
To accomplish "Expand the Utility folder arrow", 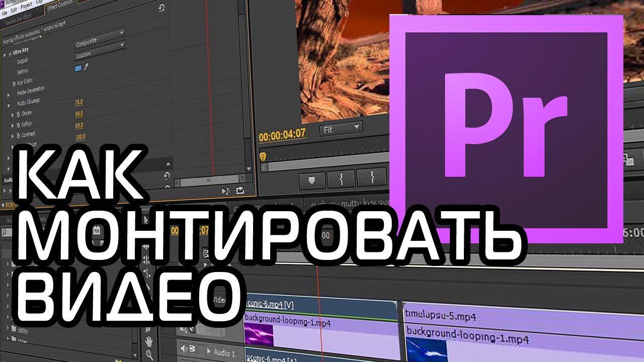I will click(7, 329).
